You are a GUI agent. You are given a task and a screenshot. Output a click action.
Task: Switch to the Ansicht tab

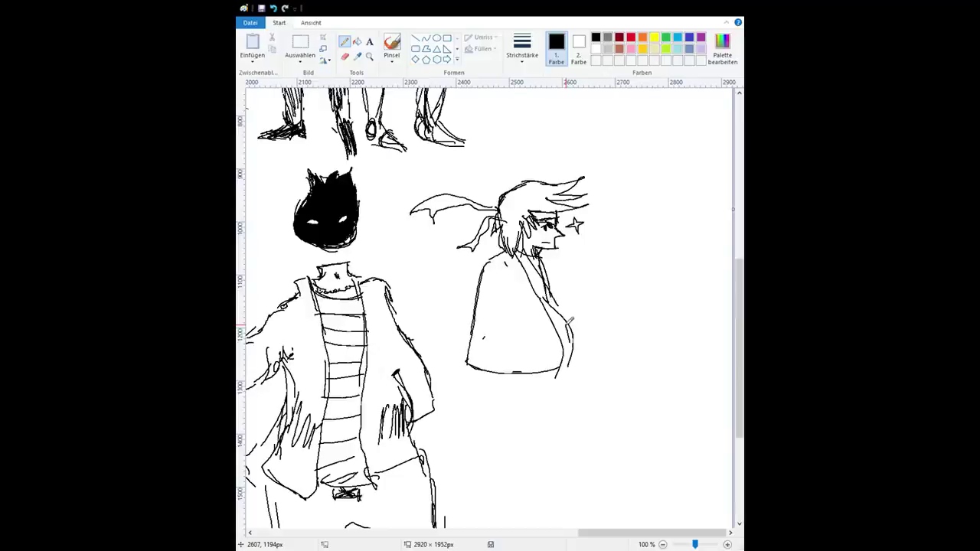311,22
